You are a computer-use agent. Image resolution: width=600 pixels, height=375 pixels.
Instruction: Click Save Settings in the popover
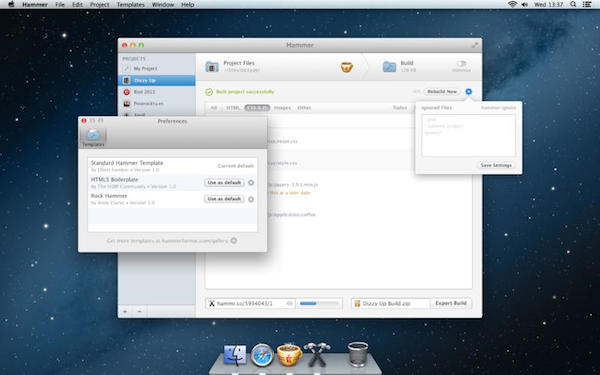point(496,165)
